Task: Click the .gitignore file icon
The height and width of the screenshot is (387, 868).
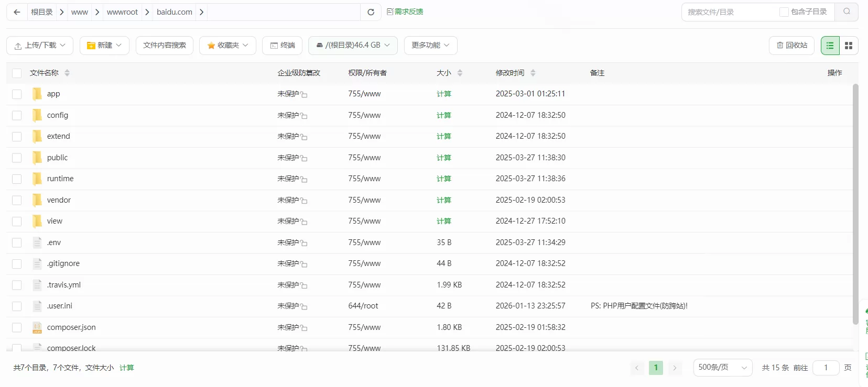Action: [x=37, y=263]
